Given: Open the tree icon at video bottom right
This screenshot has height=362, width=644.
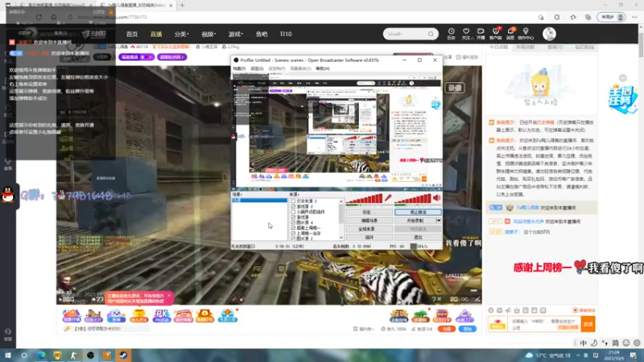Looking at the screenshot, I should click(x=420, y=316).
